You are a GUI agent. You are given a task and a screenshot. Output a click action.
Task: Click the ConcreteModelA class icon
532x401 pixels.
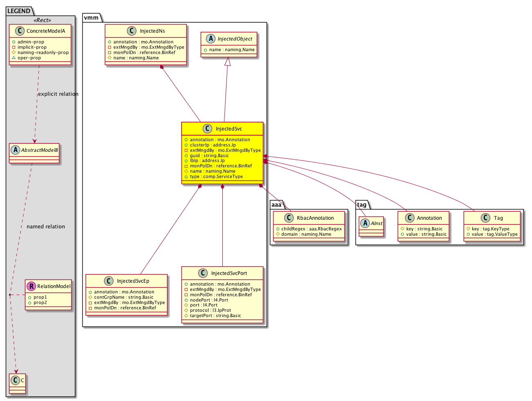pyautogui.click(x=18, y=31)
